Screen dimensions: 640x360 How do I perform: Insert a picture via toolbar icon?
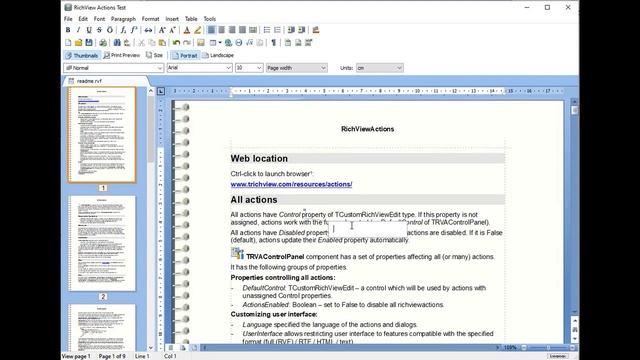[200, 42]
